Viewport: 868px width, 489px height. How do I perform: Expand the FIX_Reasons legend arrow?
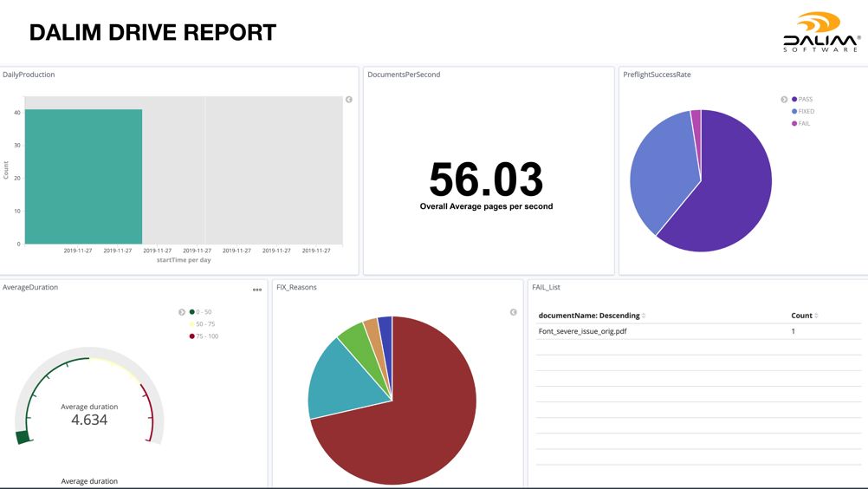tap(513, 312)
